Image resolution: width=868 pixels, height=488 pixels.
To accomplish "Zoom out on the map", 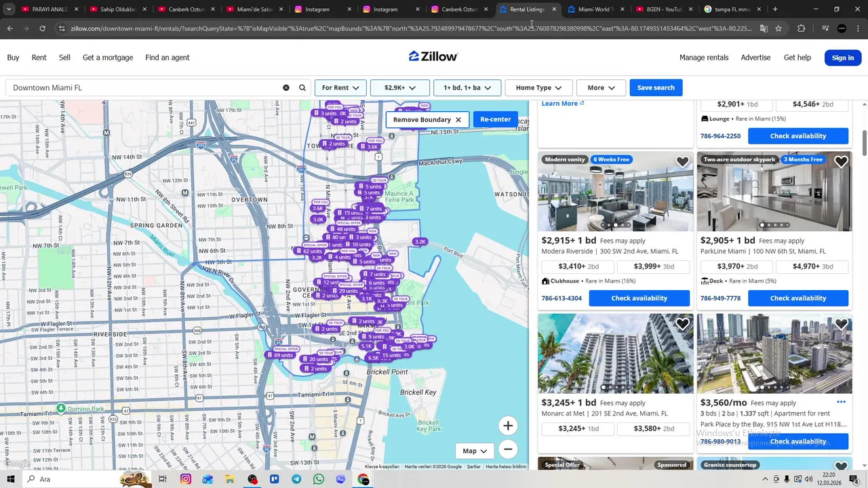I will click(x=508, y=449).
